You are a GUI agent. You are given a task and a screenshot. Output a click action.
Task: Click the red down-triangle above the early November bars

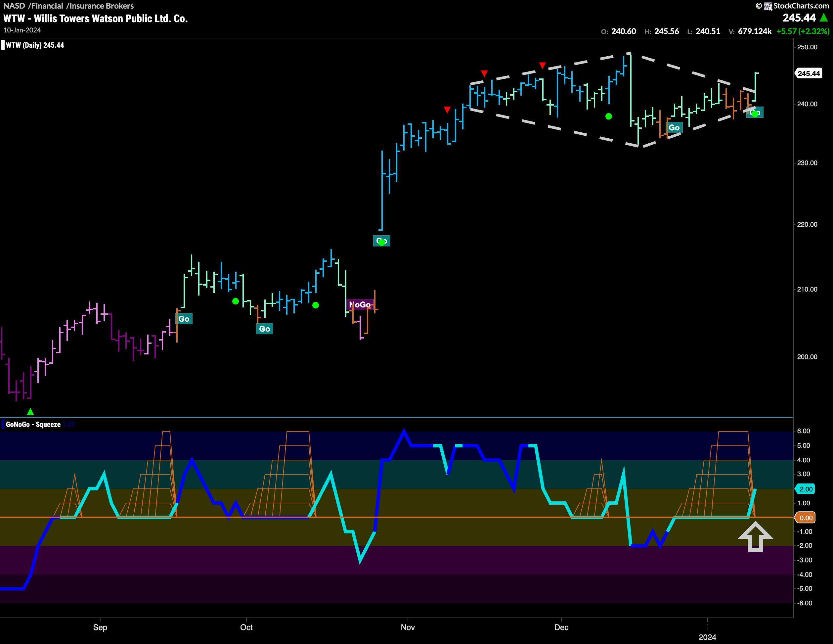(447, 110)
